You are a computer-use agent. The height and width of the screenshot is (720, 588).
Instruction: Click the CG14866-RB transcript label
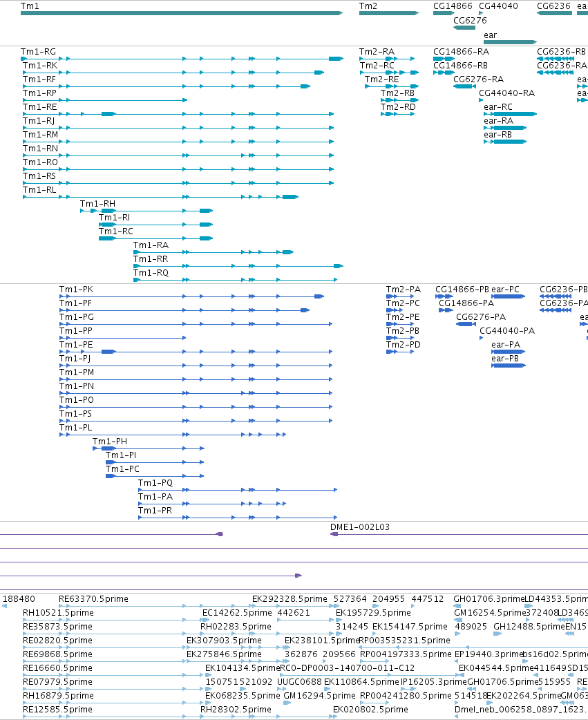(x=460, y=65)
